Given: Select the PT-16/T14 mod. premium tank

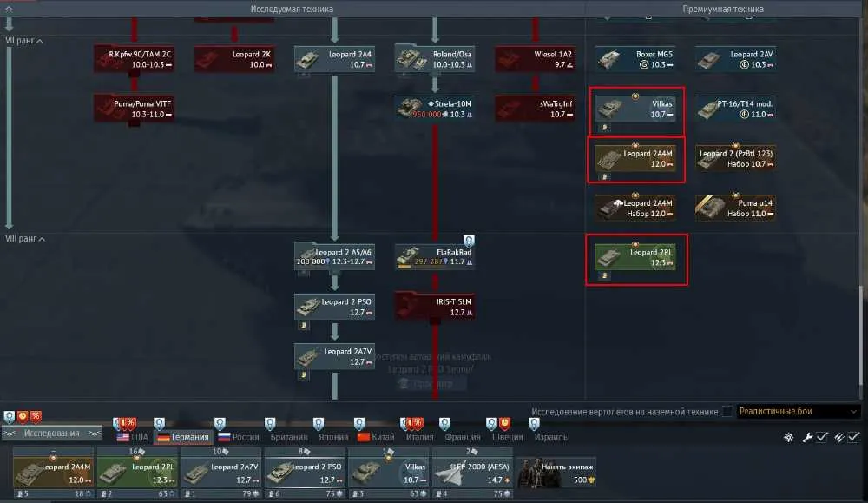Looking at the screenshot, I should pos(736,109).
